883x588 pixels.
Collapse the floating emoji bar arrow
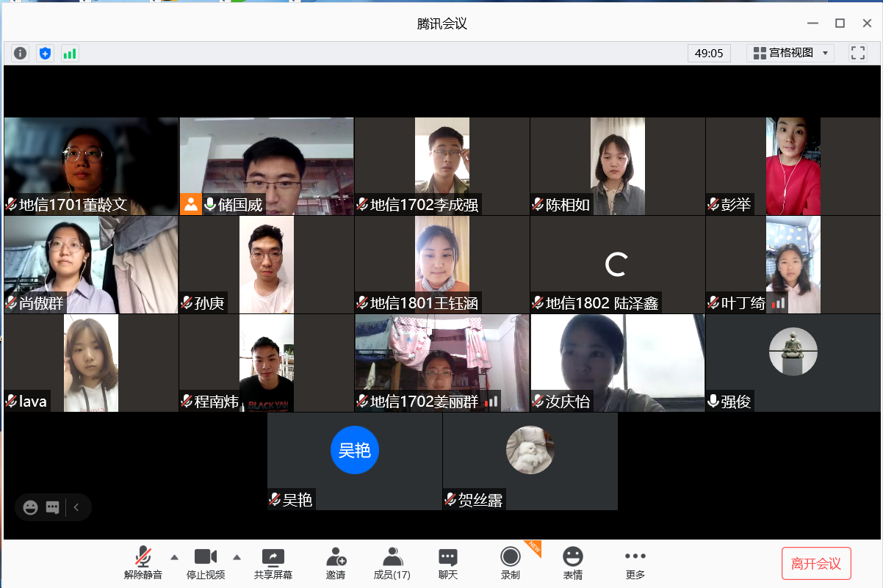[x=76, y=507]
